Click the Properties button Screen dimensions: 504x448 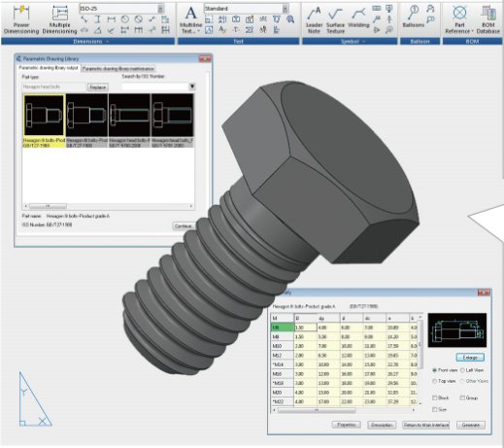pyautogui.click(x=347, y=425)
